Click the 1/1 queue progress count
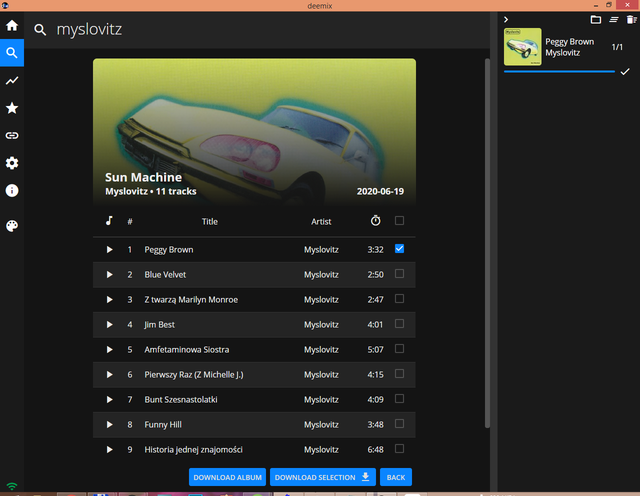Viewport: 640px width, 496px height. click(617, 47)
